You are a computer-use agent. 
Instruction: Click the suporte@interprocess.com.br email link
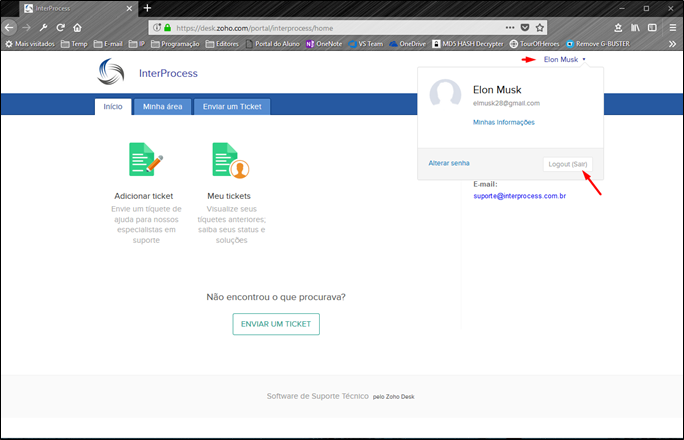click(520, 196)
